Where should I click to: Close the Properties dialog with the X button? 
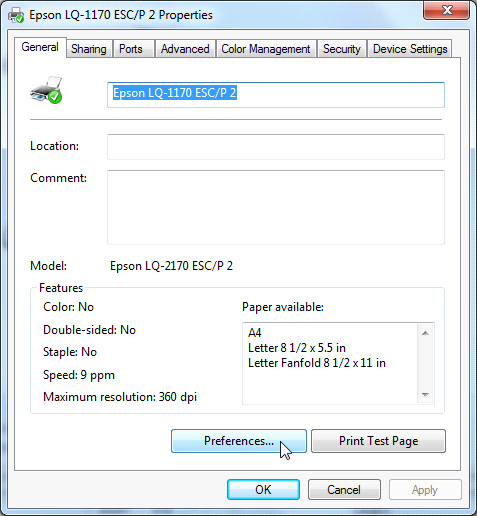coord(447,10)
